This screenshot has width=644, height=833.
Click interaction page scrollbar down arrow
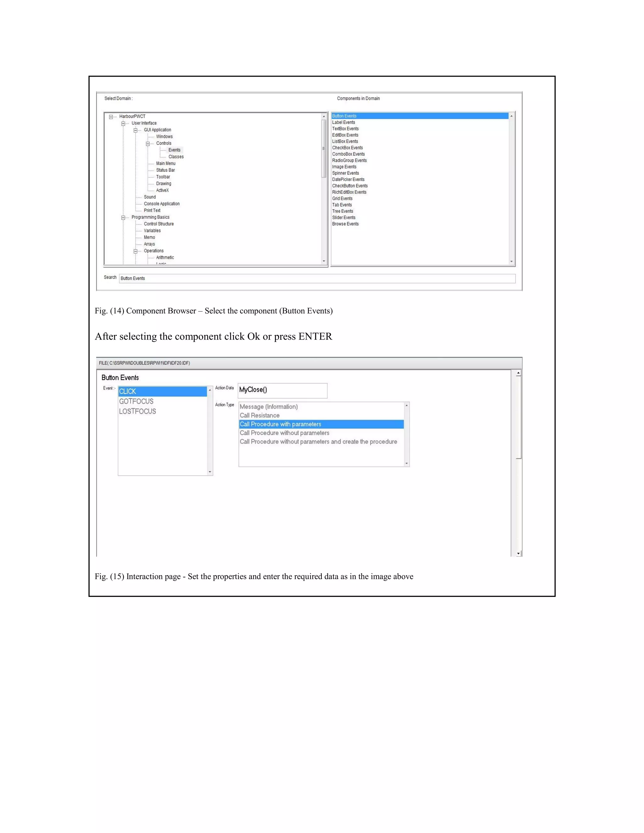coord(519,554)
